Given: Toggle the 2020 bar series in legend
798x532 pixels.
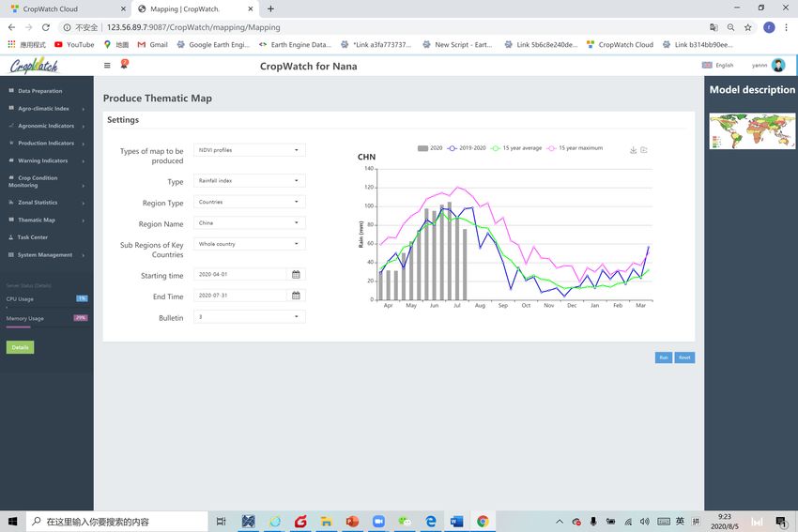Looking at the screenshot, I should [x=430, y=148].
